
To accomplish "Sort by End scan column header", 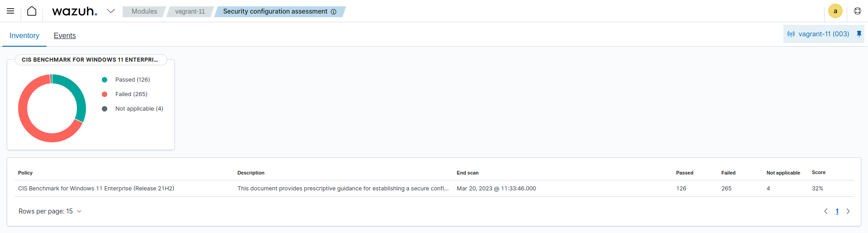I will (x=467, y=173).
